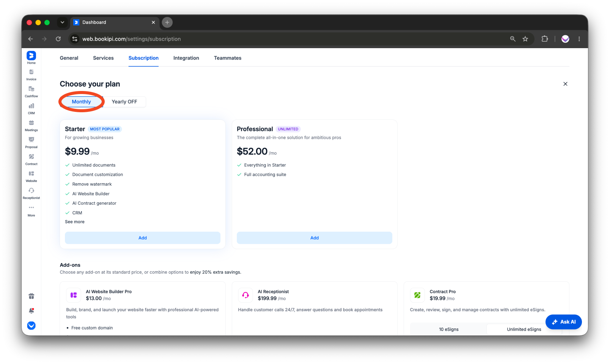Switch to Services tab
The height and width of the screenshot is (364, 610).
(x=103, y=58)
